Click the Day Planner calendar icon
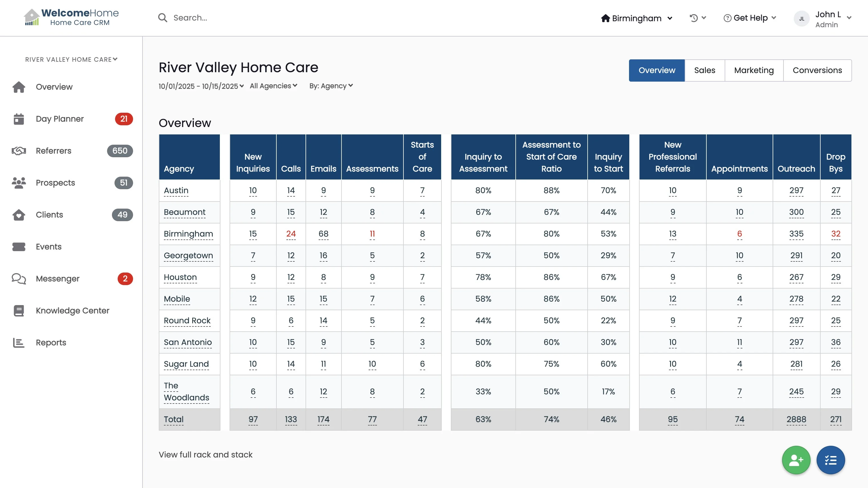Screen dimensions: 868x488 click(19, 119)
